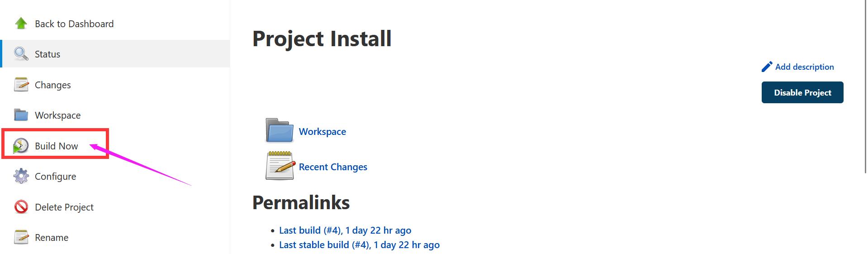868x254 pixels.
Task: Click the Disable Project button
Action: pos(802,92)
